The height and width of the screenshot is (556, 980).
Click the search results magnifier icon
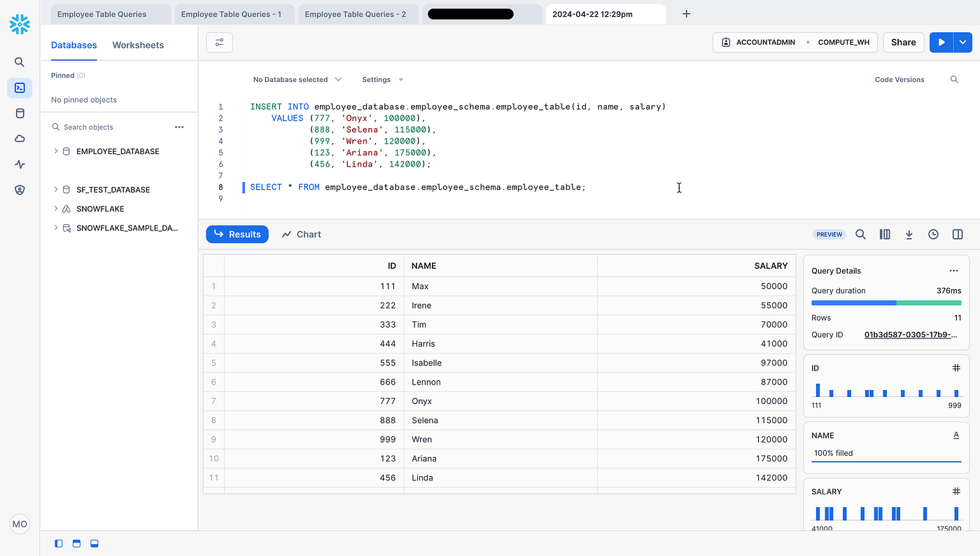861,235
